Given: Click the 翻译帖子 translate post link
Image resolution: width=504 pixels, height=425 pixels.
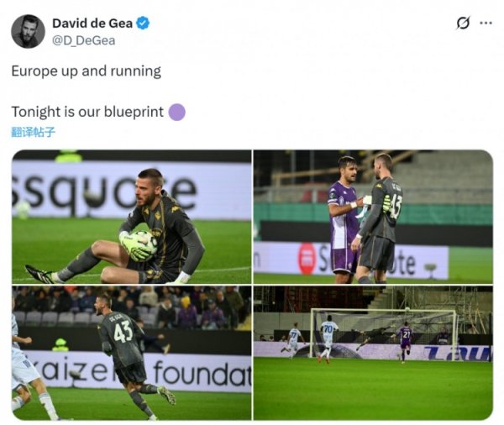Looking at the screenshot, I should click(x=34, y=132).
